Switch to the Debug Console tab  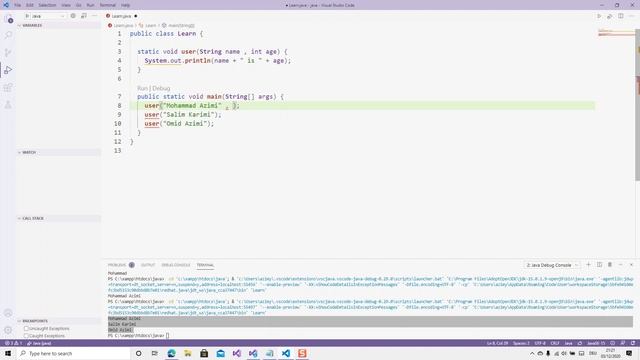[176, 265]
